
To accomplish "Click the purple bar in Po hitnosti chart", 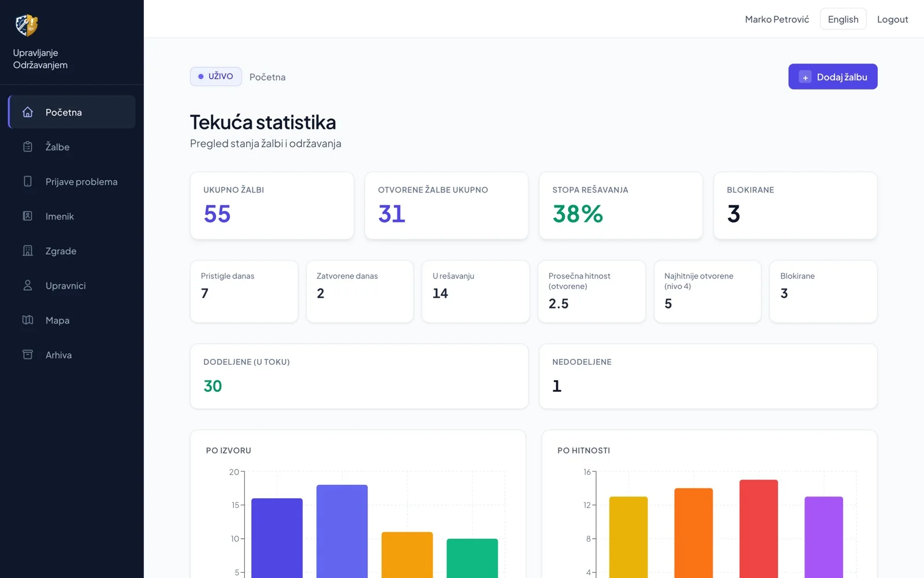I will point(824,537).
